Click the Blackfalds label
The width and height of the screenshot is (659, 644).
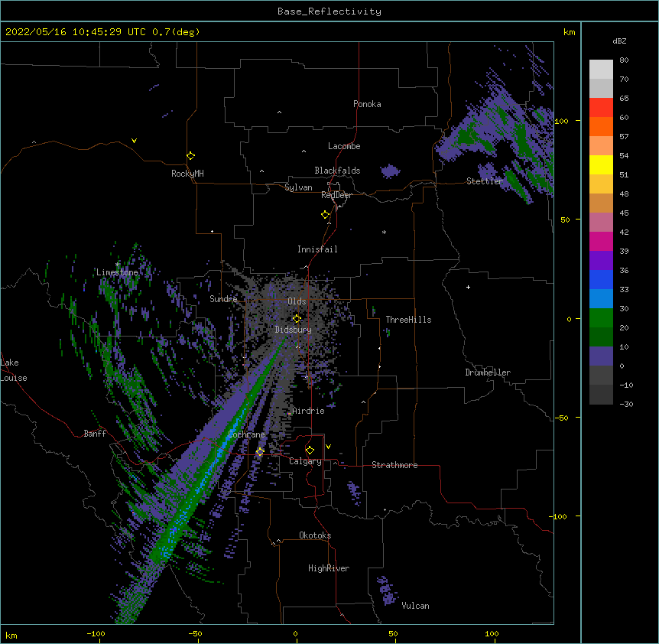pos(337,171)
